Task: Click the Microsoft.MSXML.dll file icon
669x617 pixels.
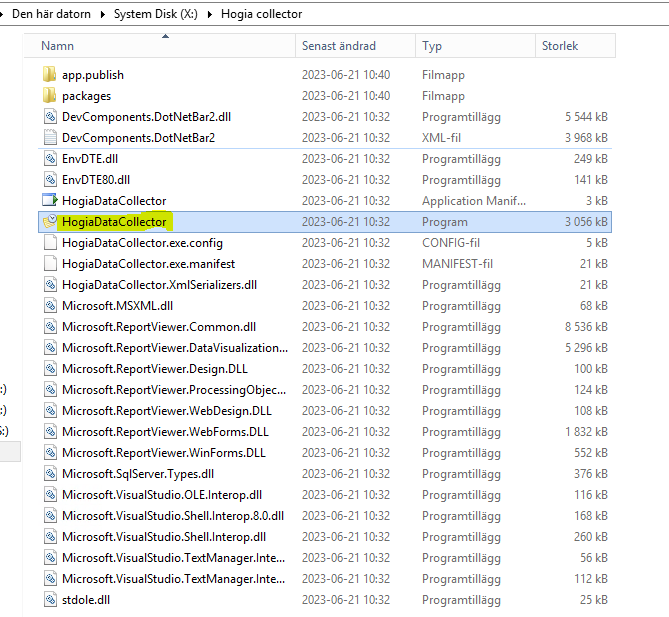Action: 51,306
